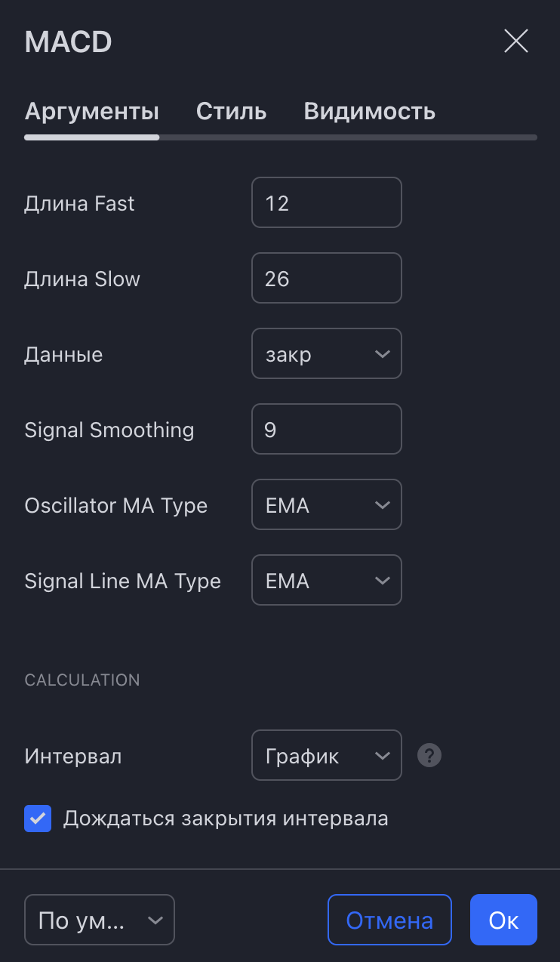Expand the Данные source dropdown
Image resolution: width=560 pixels, height=962 pixels.
click(327, 353)
